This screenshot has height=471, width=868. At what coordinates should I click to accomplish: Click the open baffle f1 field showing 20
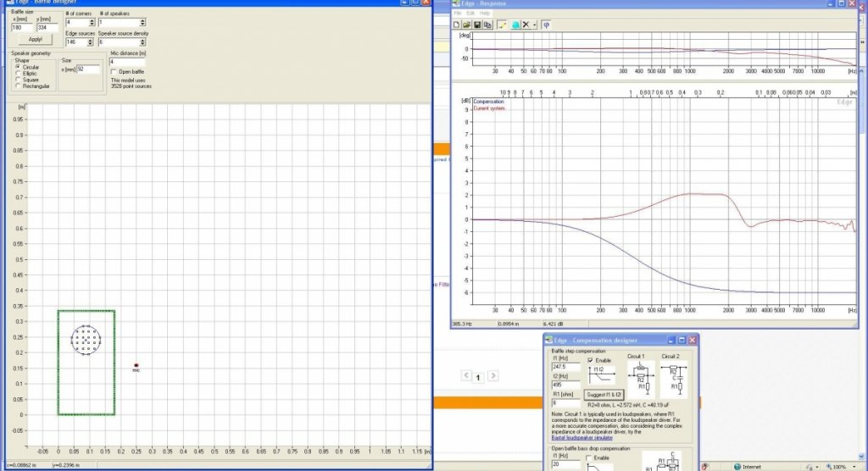click(565, 464)
